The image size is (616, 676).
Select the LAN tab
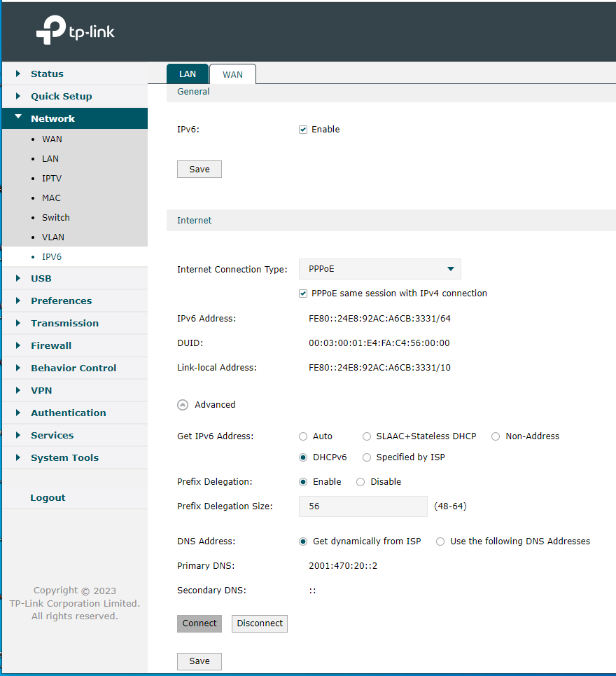point(187,74)
